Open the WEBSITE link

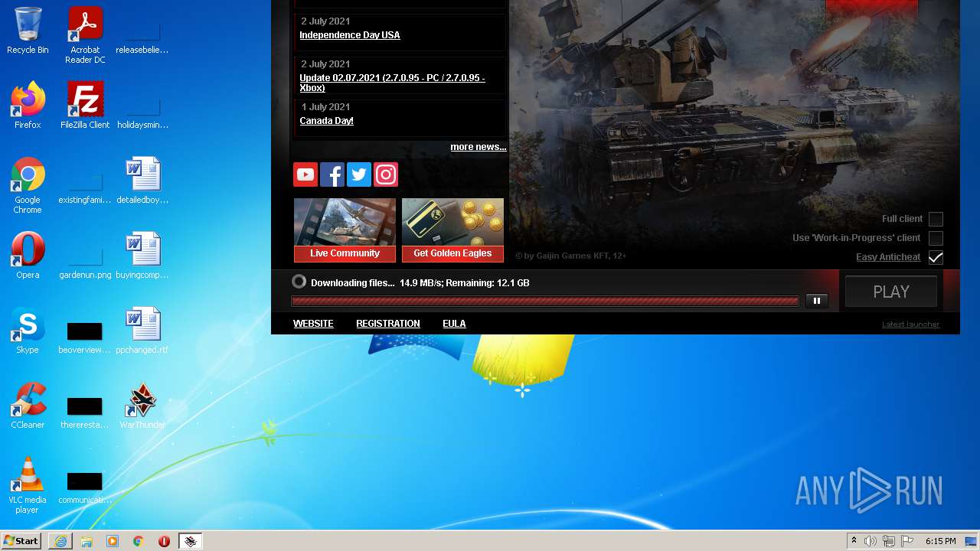coord(313,324)
